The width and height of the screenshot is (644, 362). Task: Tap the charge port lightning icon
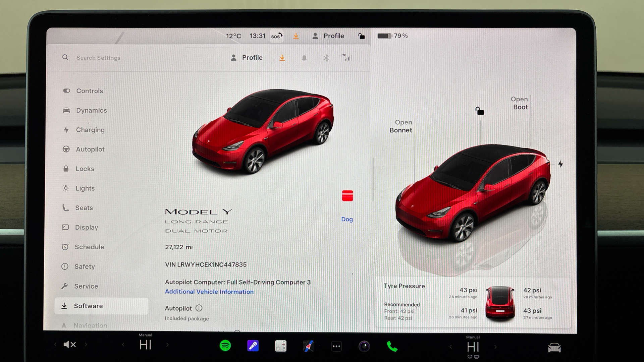pyautogui.click(x=560, y=164)
